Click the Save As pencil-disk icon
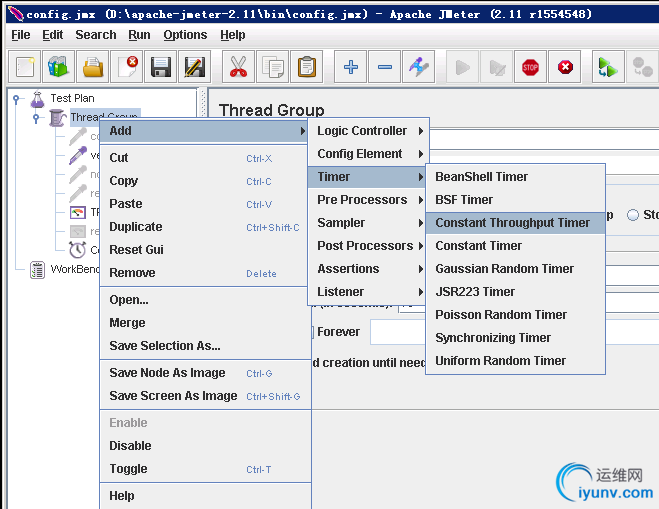 pos(195,67)
